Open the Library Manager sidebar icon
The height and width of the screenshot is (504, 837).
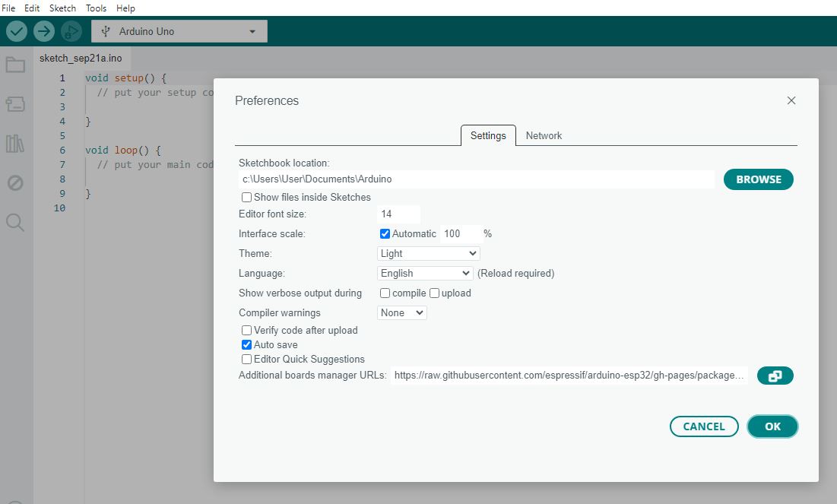tap(15, 143)
